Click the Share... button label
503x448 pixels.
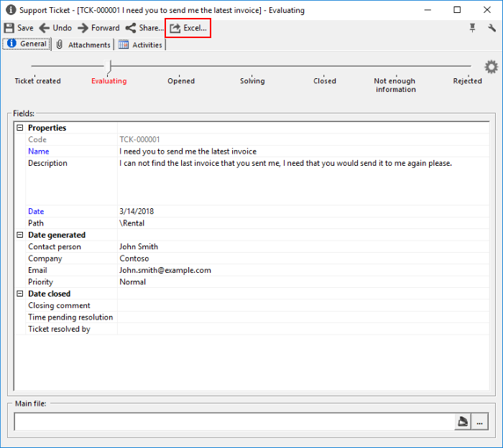coord(152,28)
